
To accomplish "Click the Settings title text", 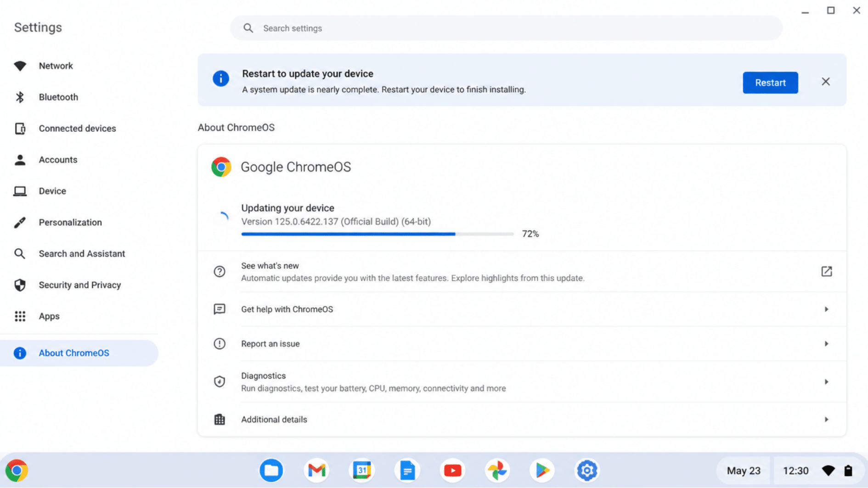I will [x=38, y=28].
